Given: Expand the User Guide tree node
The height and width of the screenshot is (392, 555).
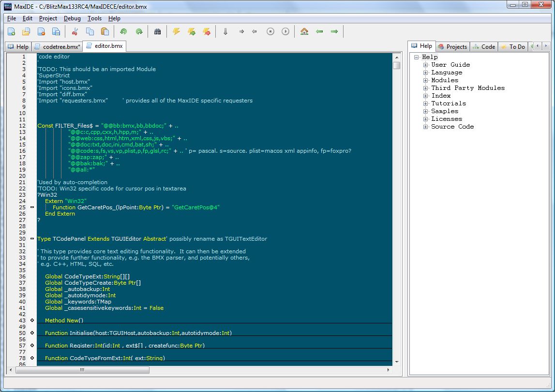Looking at the screenshot, I should (426, 65).
